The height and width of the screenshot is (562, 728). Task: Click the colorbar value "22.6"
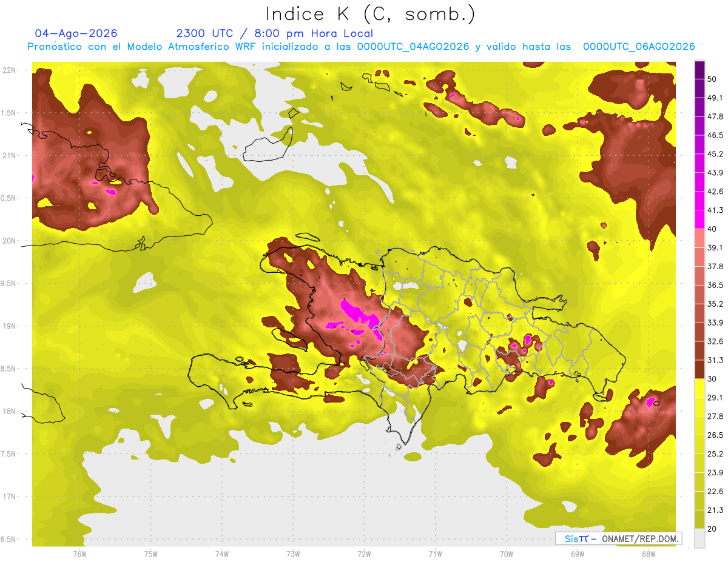coord(715,492)
